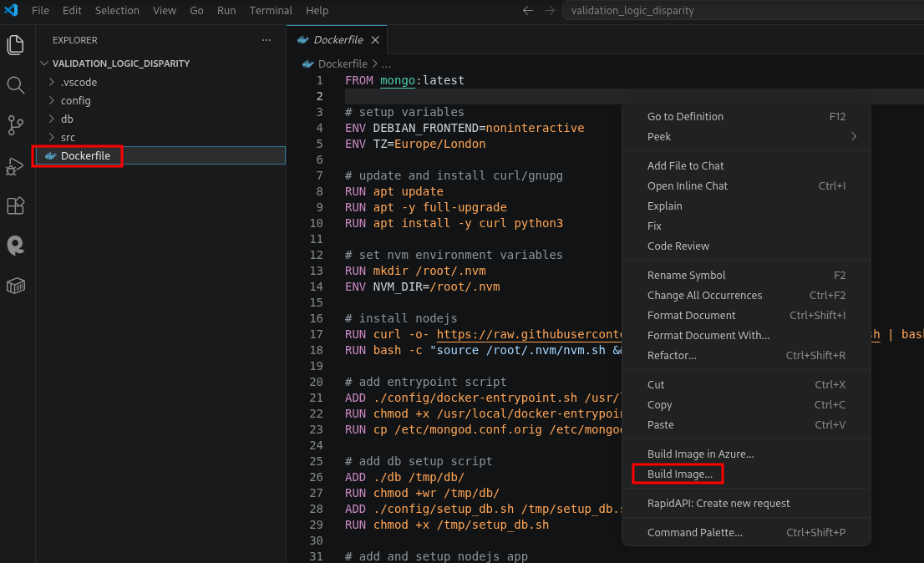Choose Go to Definition
Image resolution: width=924 pixels, height=563 pixels.
tap(746, 117)
